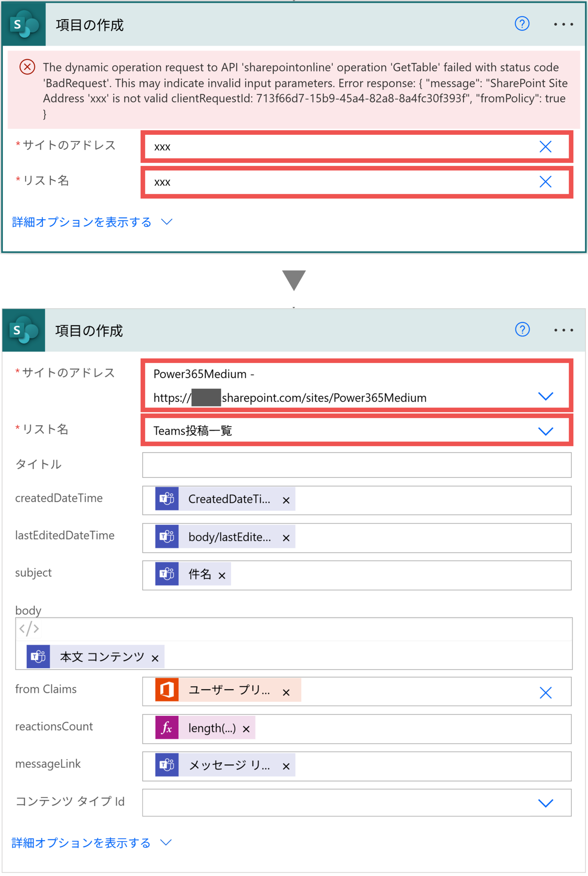Screen dimensions: 588x876
Task: Remove the length(...) expression token
Action: [246, 729]
